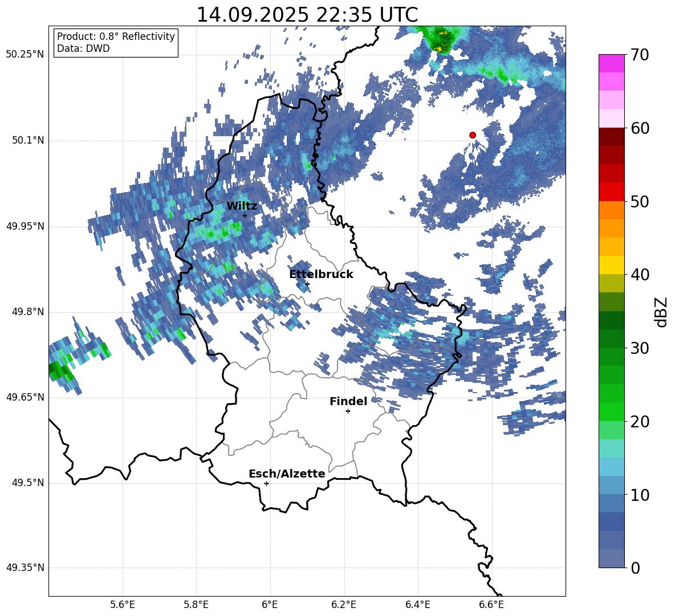Click the 49.35°N latitude tick label
The width and height of the screenshot is (675, 616).
click(25, 568)
